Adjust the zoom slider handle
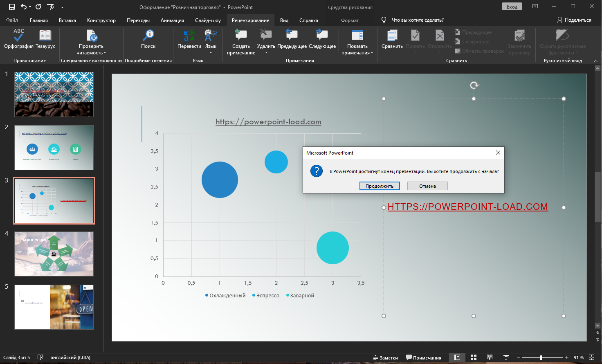 pos(541,358)
